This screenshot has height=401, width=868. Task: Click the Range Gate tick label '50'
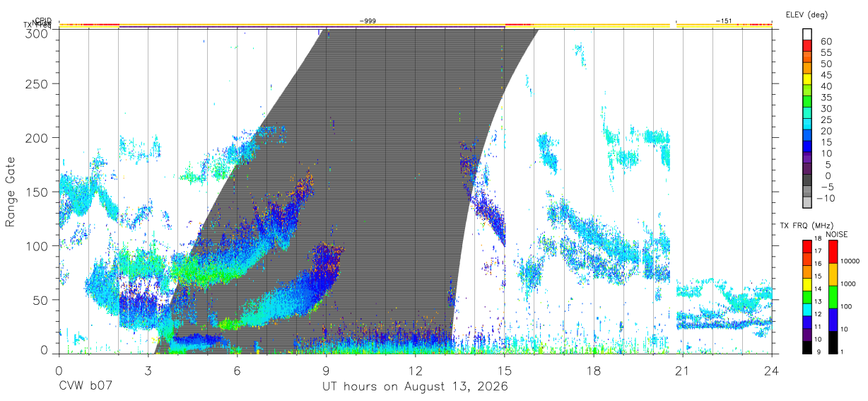(x=41, y=300)
